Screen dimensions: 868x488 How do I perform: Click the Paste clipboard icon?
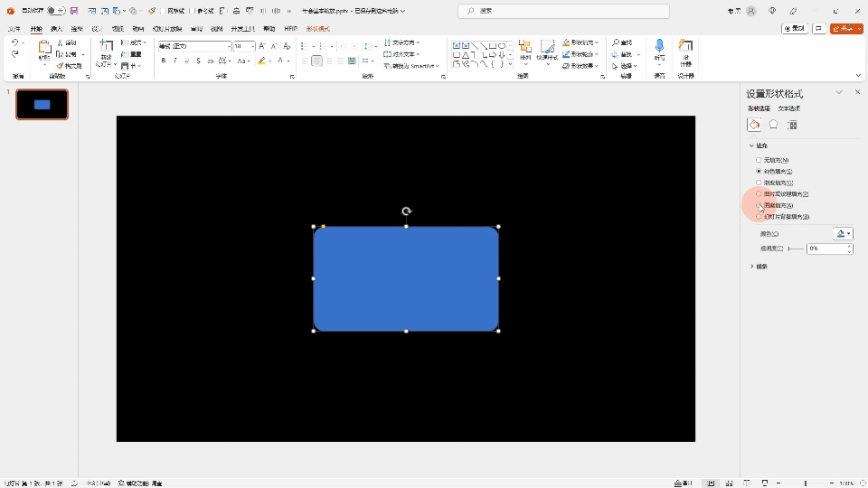(x=44, y=47)
